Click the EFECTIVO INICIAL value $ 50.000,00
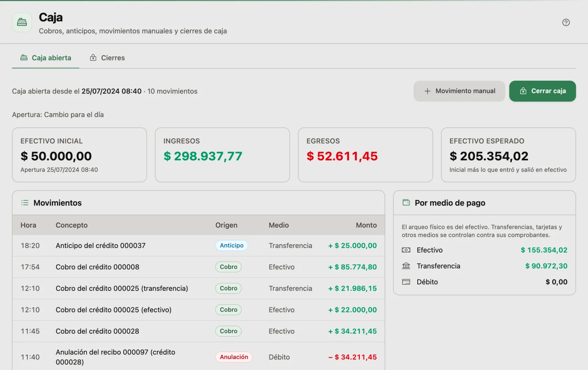 point(56,156)
